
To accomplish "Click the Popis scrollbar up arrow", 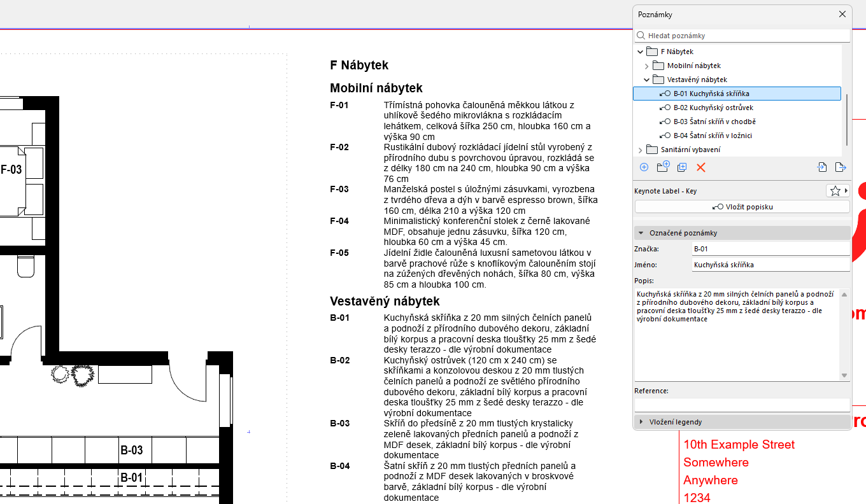I will 844,293.
